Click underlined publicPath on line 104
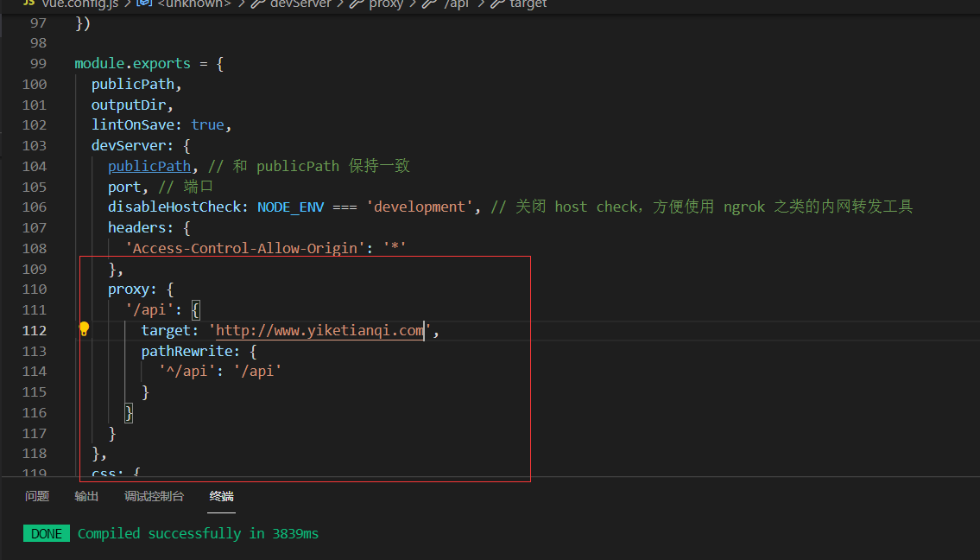980x560 pixels. point(149,166)
